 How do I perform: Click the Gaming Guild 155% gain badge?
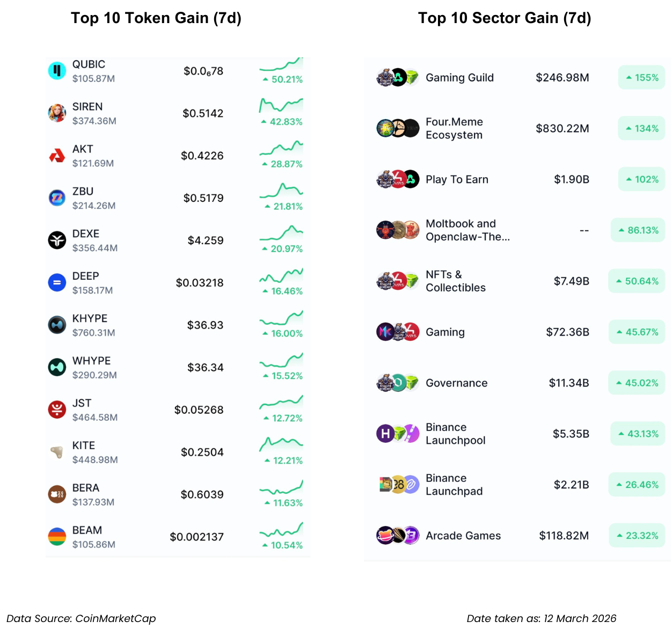641,78
